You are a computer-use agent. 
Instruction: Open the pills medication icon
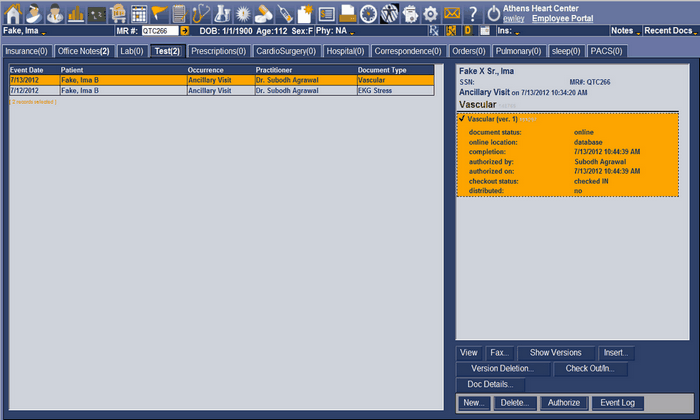pos(264,14)
